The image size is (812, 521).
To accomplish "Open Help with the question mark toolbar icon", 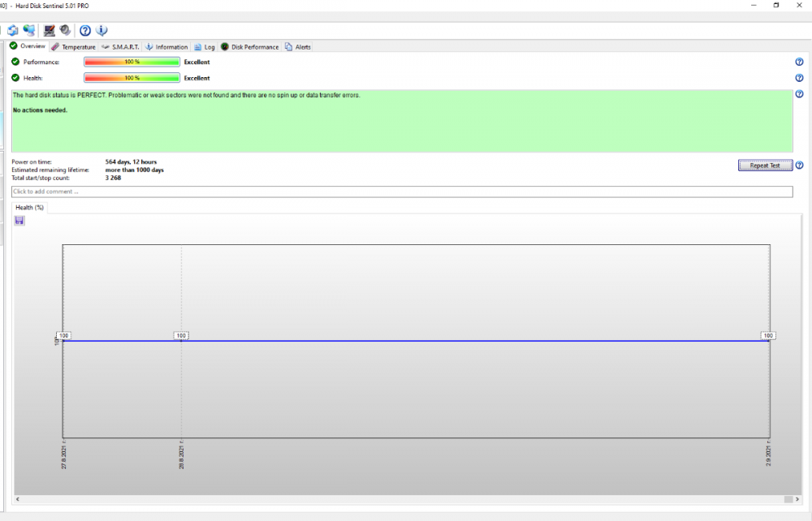I will pos(85,31).
